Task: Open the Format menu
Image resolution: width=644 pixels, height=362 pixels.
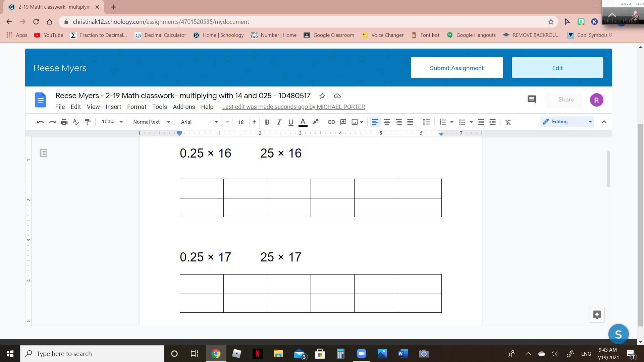Action: pyautogui.click(x=137, y=107)
